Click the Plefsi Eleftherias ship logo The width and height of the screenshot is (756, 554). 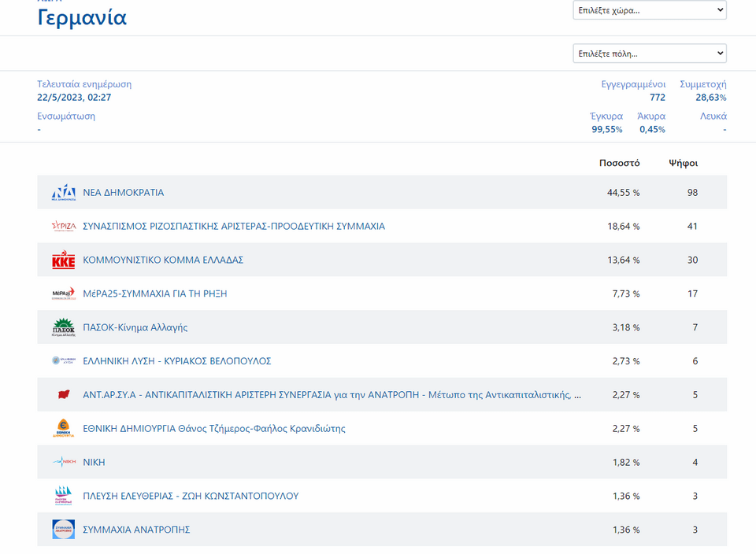(64, 496)
